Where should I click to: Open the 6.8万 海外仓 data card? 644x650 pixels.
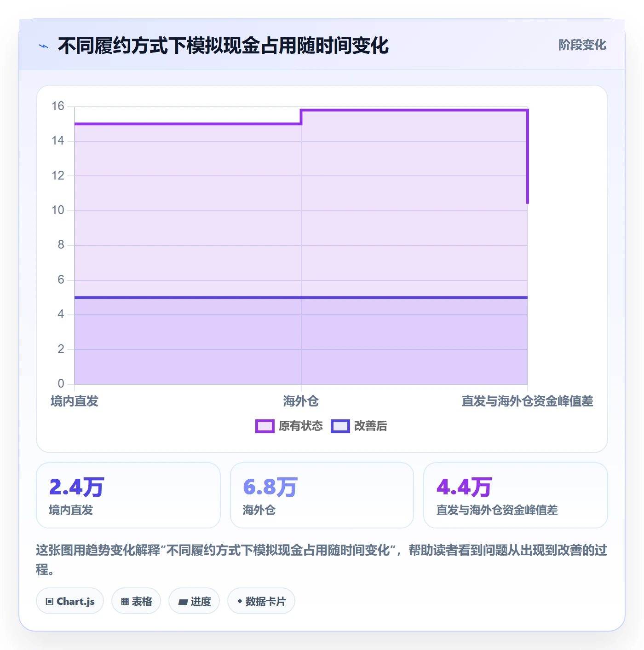coord(322,495)
